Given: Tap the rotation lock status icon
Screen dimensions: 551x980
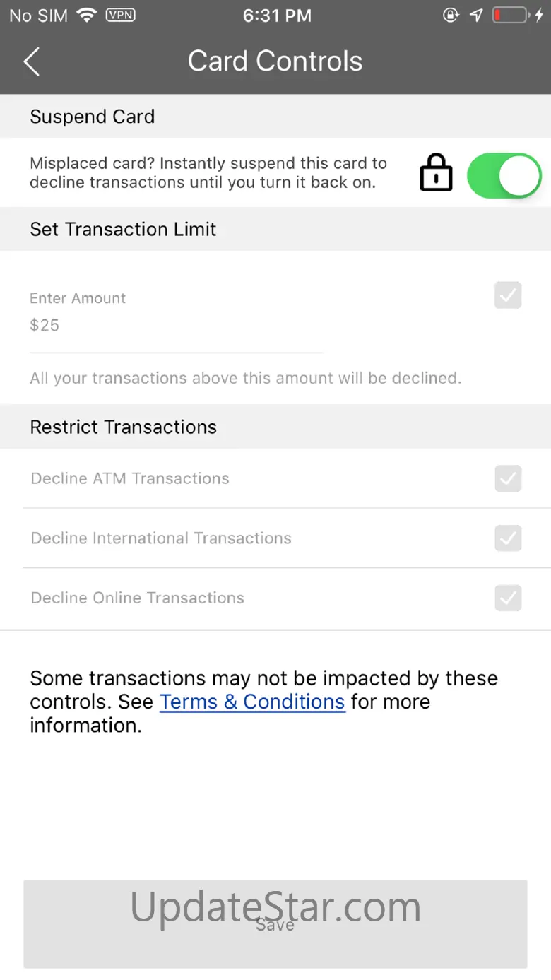Looking at the screenshot, I should [x=451, y=16].
